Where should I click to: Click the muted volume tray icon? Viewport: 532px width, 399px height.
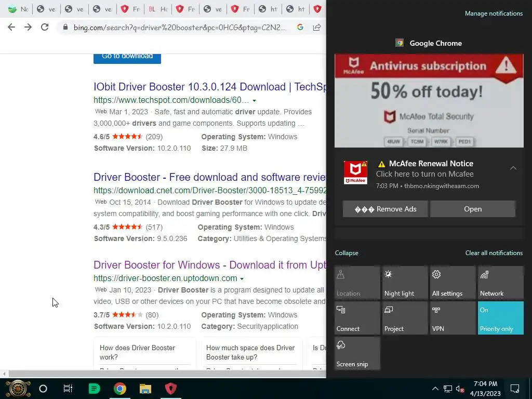coord(460,389)
